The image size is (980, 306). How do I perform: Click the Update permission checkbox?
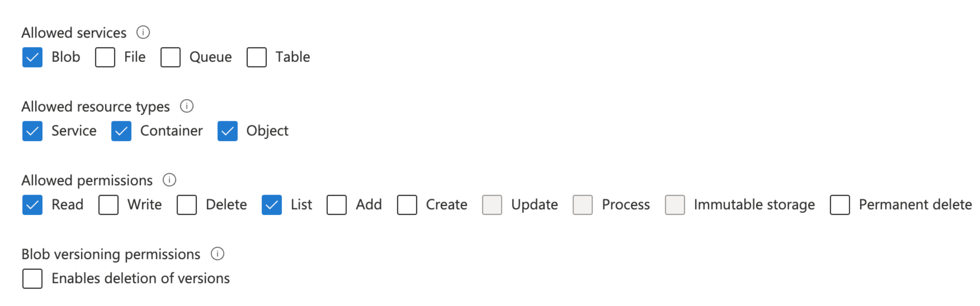click(492, 205)
